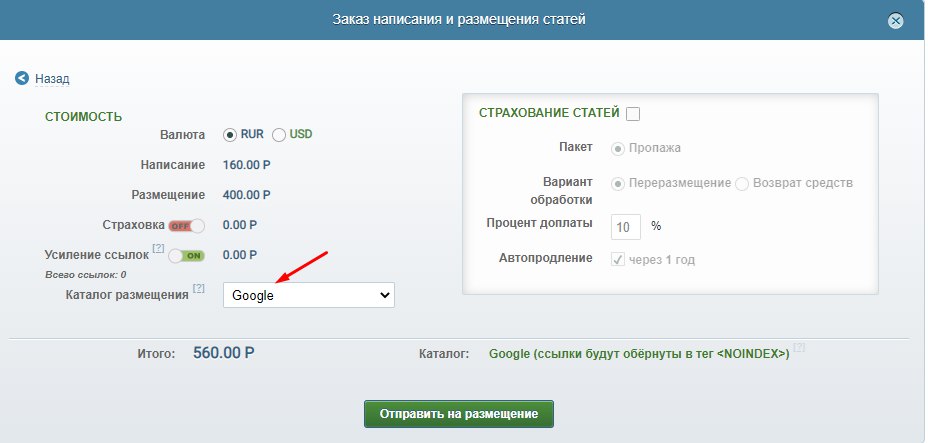This screenshot has height=443, width=928.
Task: Go back via the Назад link
Action: [x=52, y=79]
